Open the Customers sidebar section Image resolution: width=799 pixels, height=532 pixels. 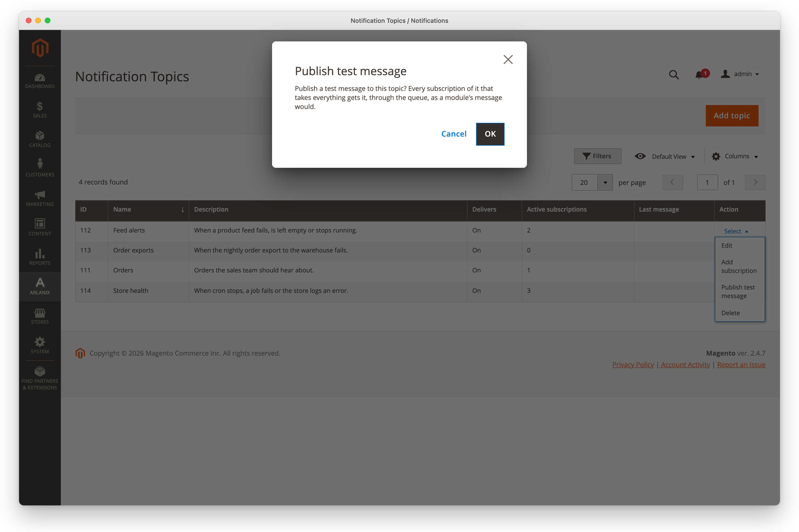[40, 168]
